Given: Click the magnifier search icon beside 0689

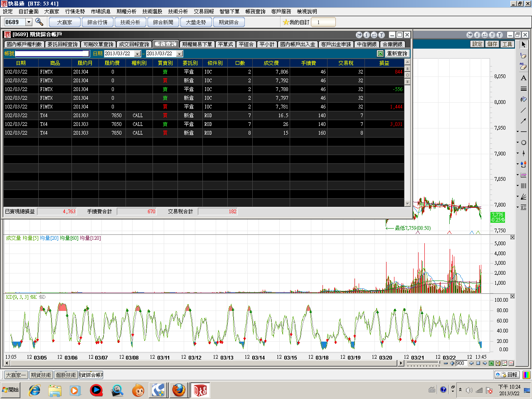Looking at the screenshot, I should pos(39,22).
